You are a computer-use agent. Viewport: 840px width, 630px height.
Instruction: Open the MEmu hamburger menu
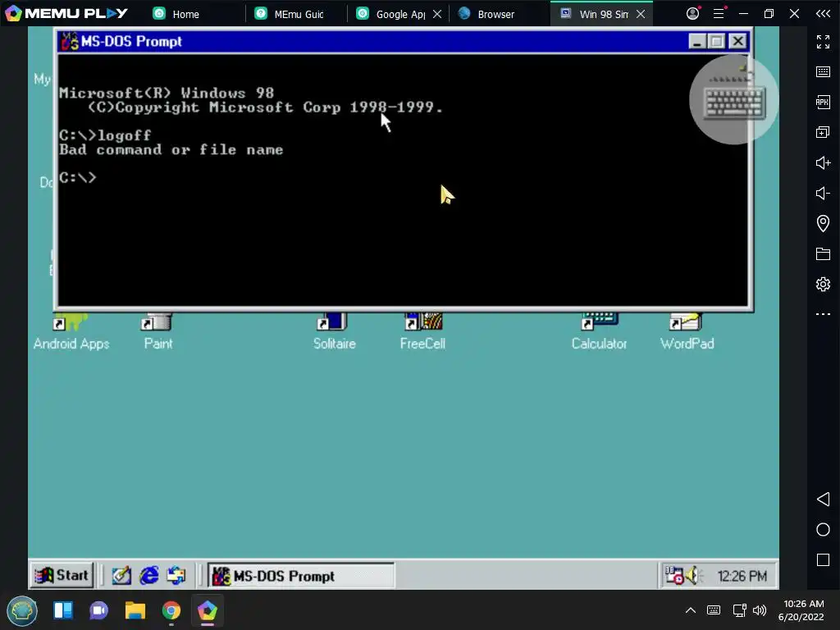[719, 13]
